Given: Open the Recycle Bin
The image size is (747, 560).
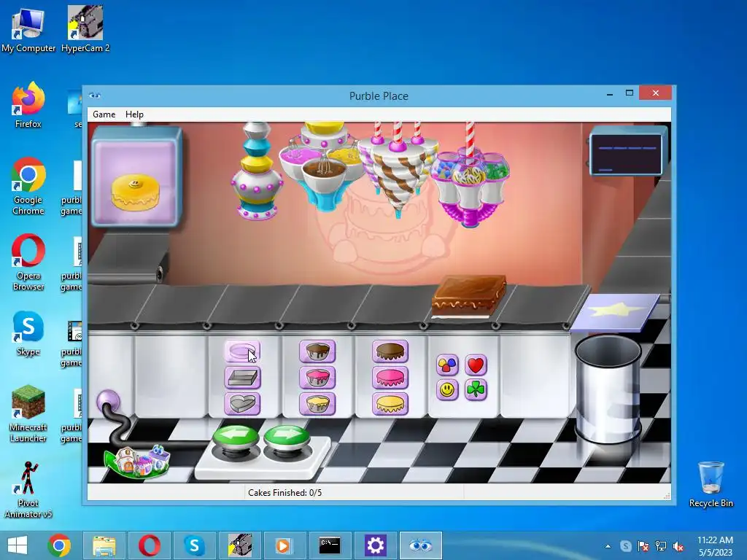Looking at the screenshot, I should (x=711, y=485).
